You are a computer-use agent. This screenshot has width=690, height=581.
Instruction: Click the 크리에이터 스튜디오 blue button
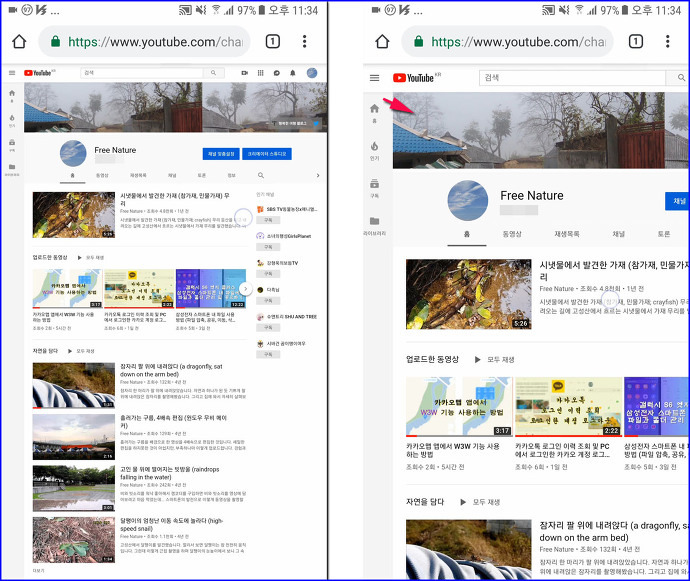click(267, 154)
